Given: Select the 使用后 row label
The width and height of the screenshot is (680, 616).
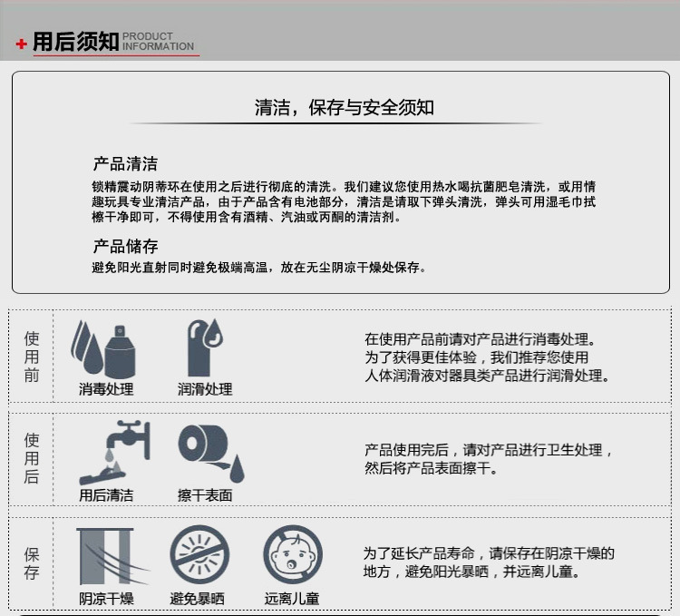Looking at the screenshot, I should point(32,458).
